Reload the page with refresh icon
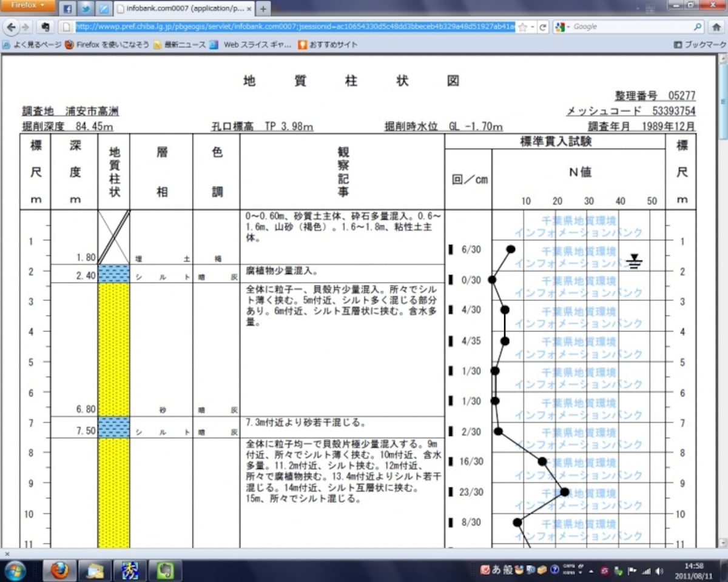 [x=543, y=27]
